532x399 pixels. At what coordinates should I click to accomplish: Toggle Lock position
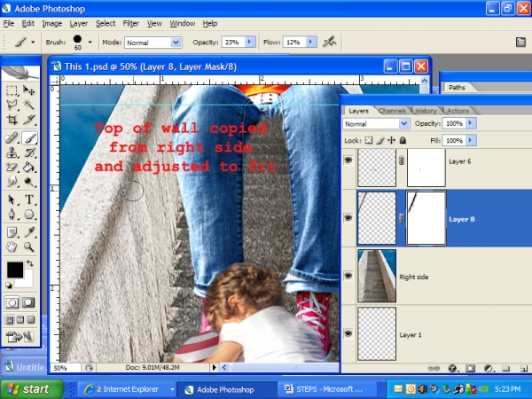click(x=392, y=140)
